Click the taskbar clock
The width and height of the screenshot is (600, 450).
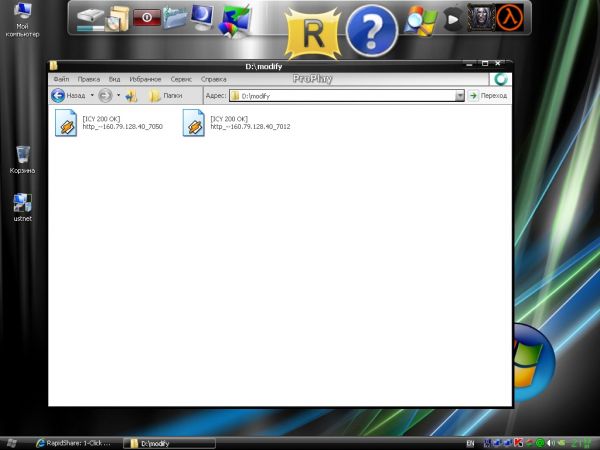pyautogui.click(x=583, y=443)
